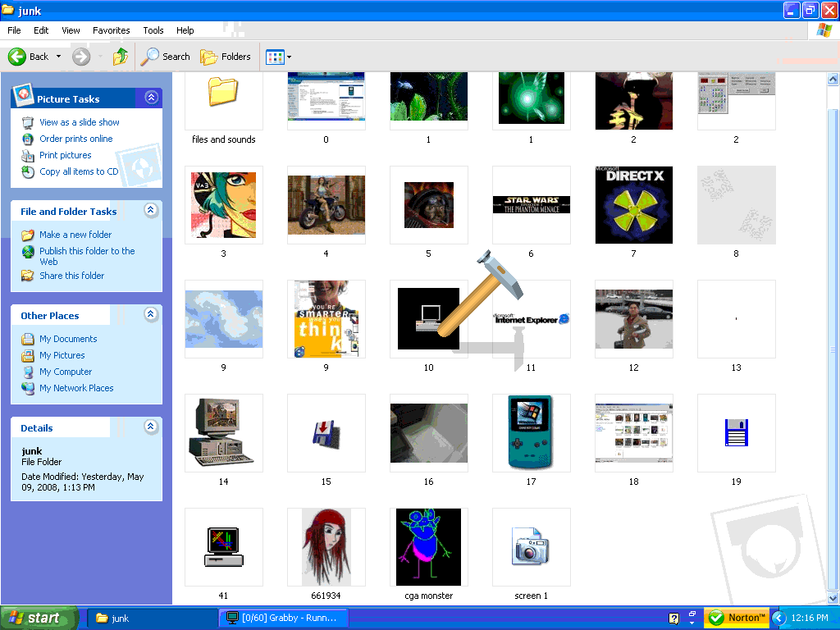Collapse the Other Places panel
The height and width of the screenshot is (630, 840).
(151, 315)
